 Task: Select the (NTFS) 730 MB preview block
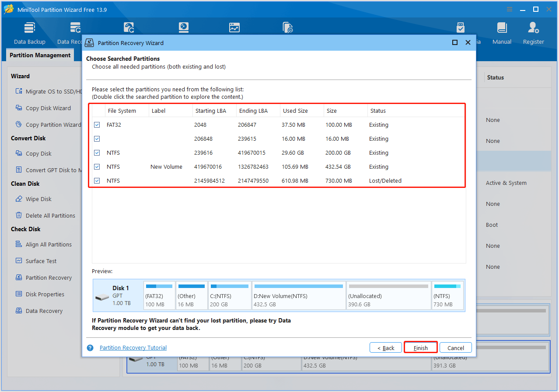point(447,296)
